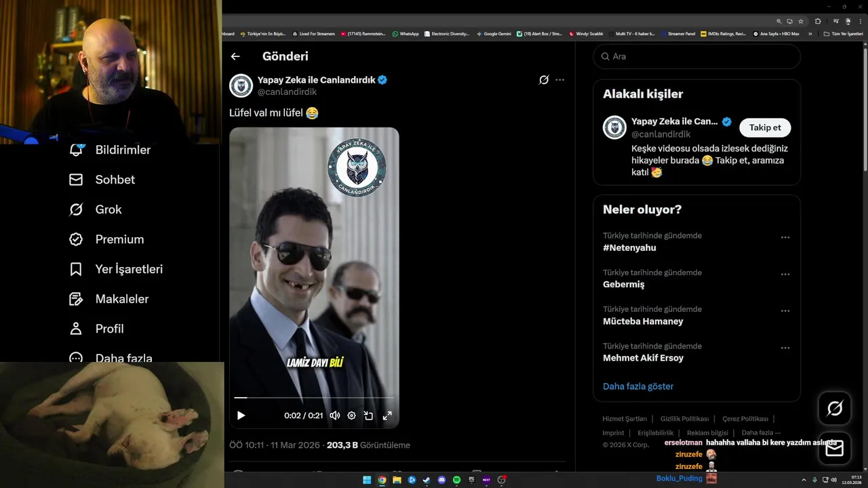Viewport: 868px width, 488px height.
Task: Open IMDb: Ratings bookmark
Action: (x=723, y=33)
